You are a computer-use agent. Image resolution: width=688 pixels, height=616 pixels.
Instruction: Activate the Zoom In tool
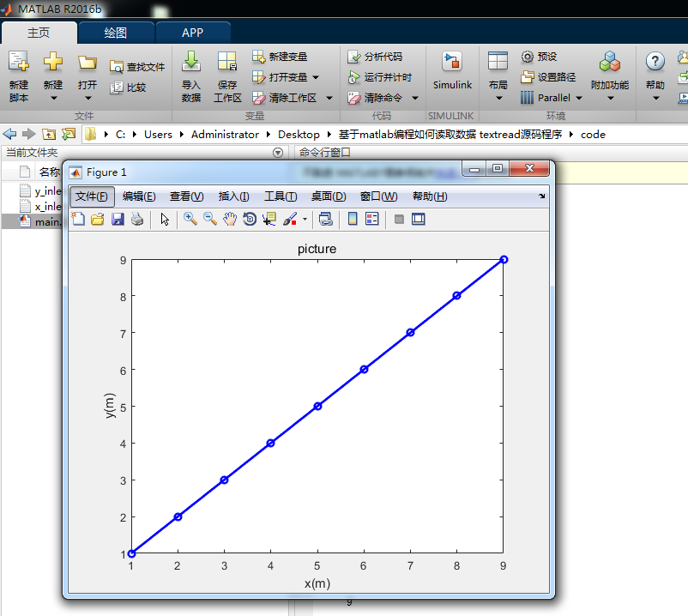[190, 219]
